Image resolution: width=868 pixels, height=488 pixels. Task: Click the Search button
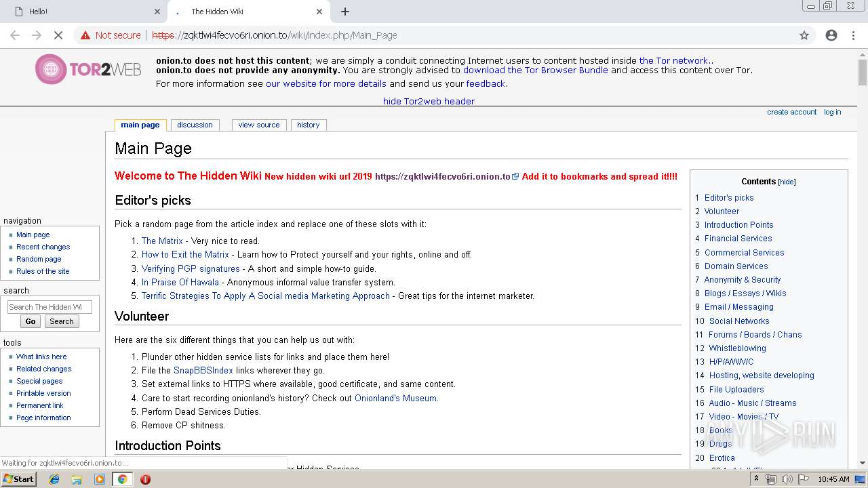coord(62,321)
